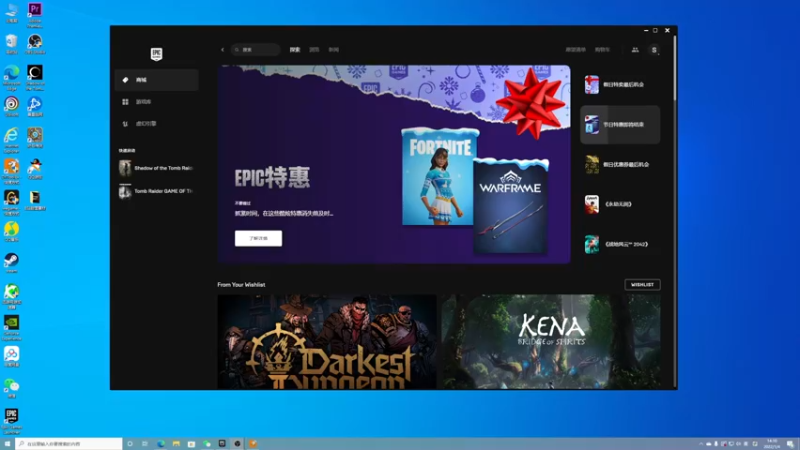Screen dimensions: 800x450
Task: Launch Shadow of the Tomb Raider quick-launch item
Action: coord(157,168)
